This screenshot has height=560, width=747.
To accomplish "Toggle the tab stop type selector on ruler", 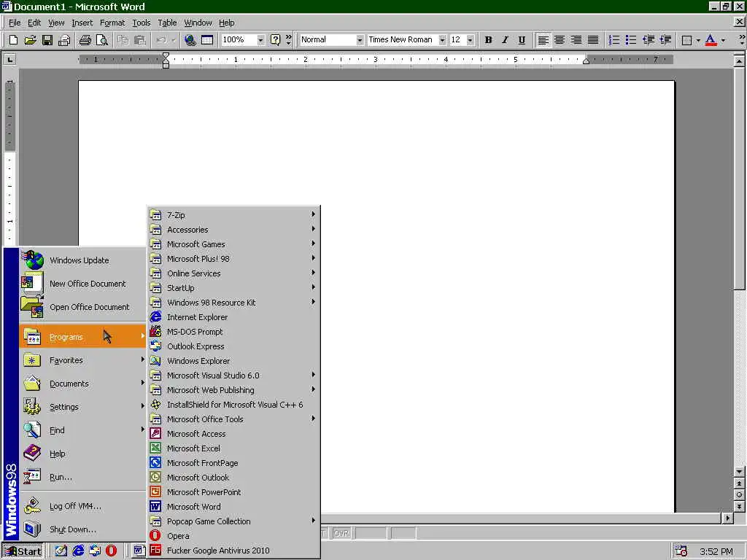I will (9, 60).
